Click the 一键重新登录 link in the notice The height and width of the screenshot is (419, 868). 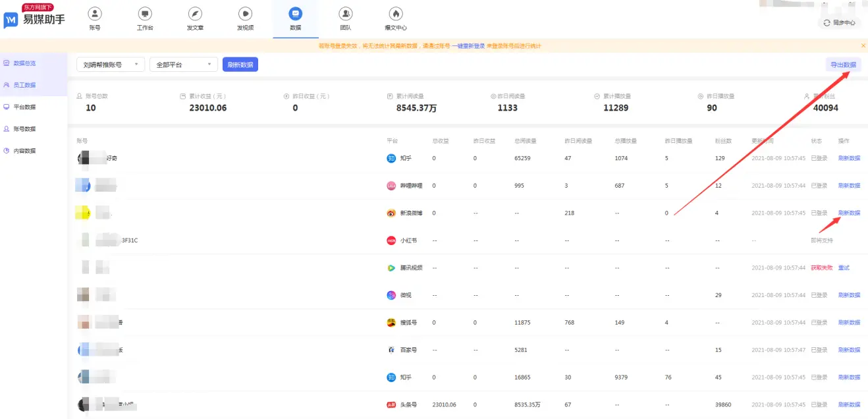click(468, 45)
